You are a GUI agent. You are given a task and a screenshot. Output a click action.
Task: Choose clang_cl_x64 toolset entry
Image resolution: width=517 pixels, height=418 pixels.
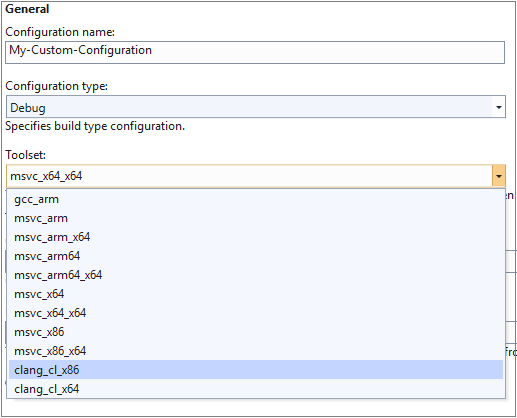click(256, 389)
